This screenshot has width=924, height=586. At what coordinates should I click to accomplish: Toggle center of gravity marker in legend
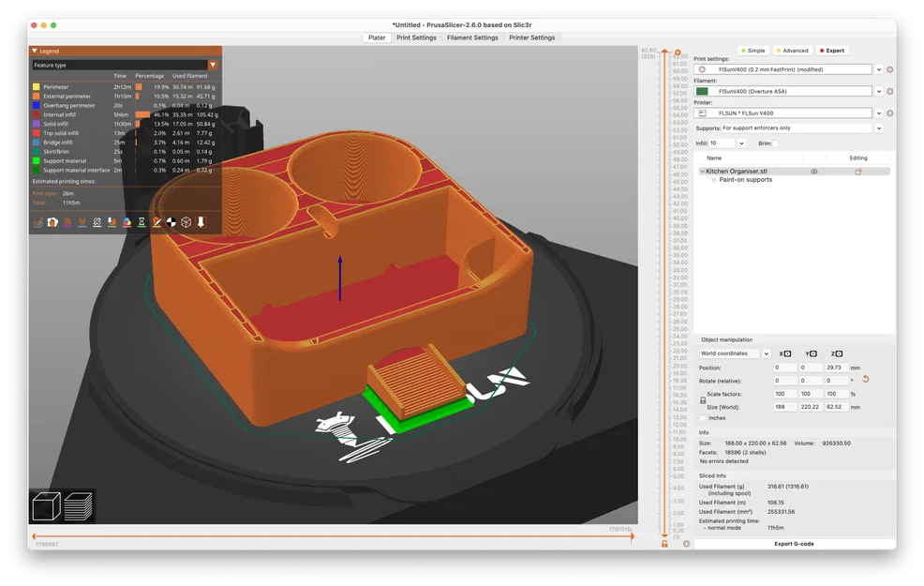171,222
